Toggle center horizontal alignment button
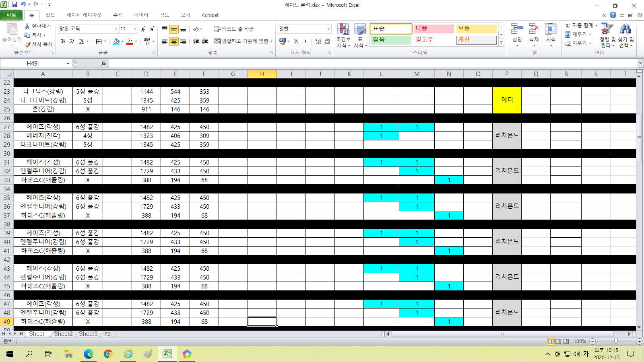This screenshot has width=644, height=362. click(x=174, y=41)
